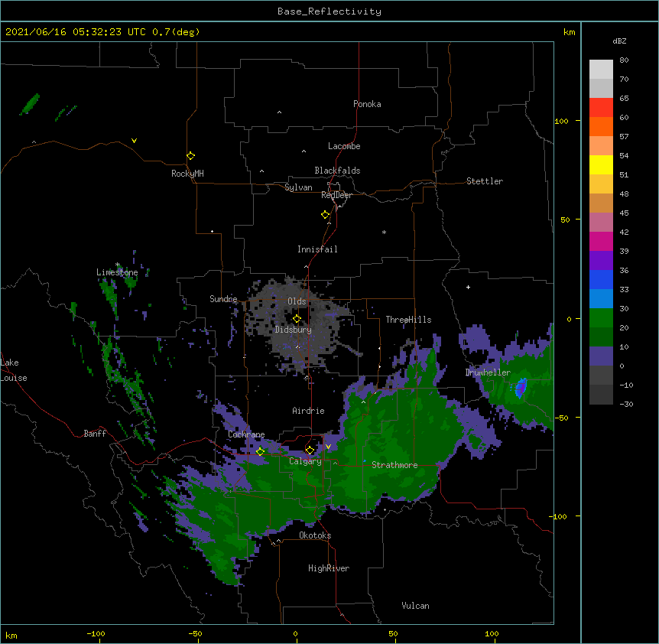Click the Innisfail city label
Viewport: 659px width, 644px height.
click(x=317, y=249)
